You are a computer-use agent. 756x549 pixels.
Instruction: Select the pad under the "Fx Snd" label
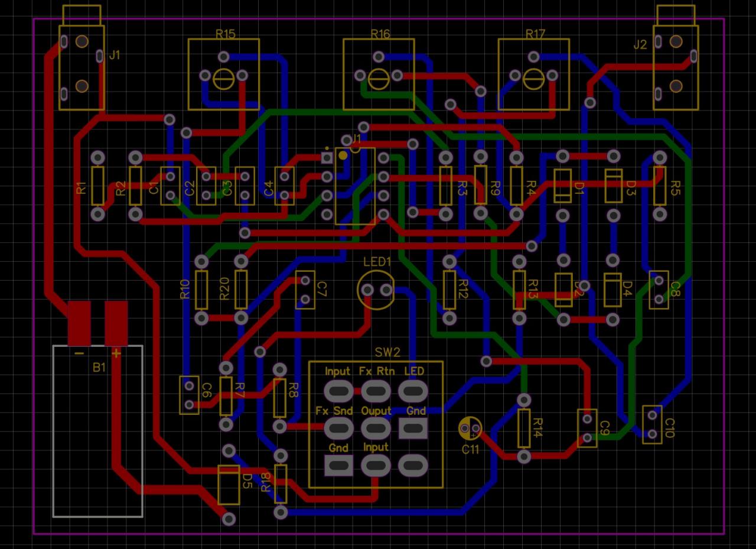pyautogui.click(x=339, y=427)
